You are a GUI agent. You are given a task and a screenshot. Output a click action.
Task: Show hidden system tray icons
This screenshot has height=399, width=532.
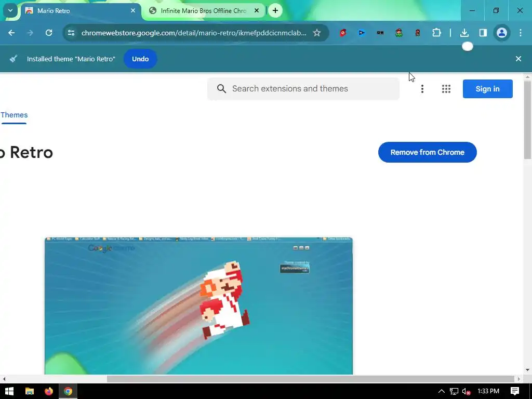pos(442,391)
